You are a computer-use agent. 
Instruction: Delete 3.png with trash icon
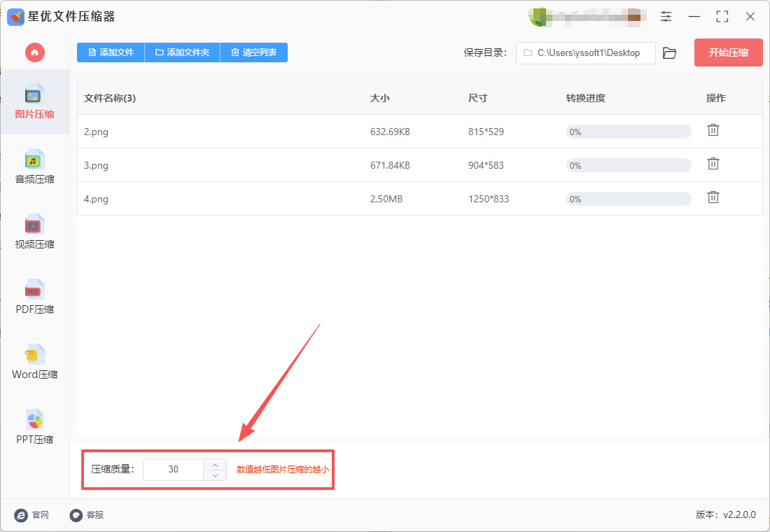[713, 164]
